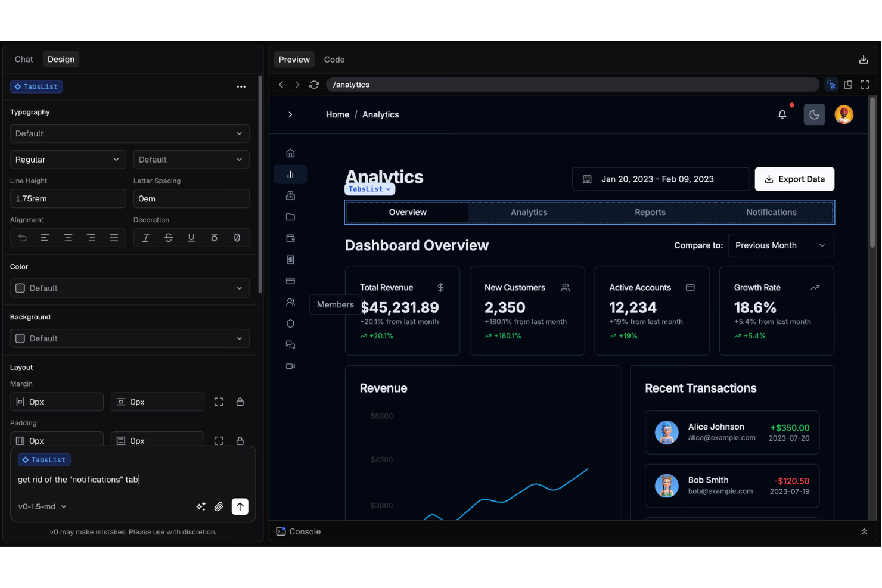Align text right
882x588 pixels.
91,238
